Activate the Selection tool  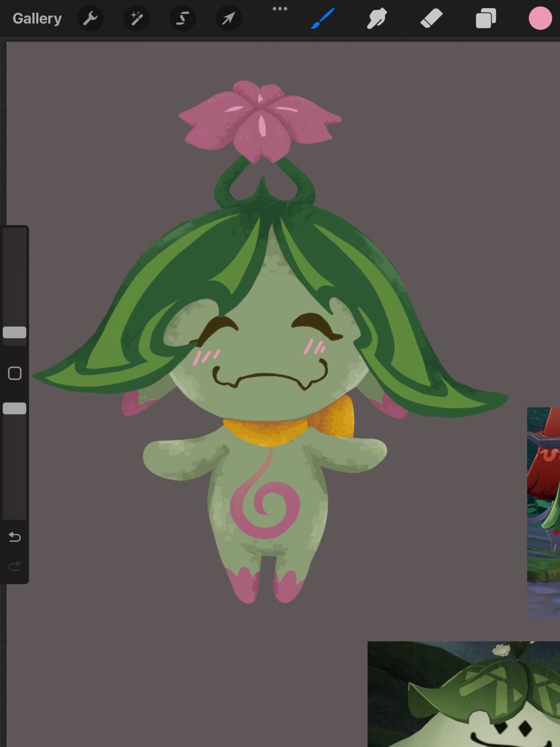click(182, 19)
